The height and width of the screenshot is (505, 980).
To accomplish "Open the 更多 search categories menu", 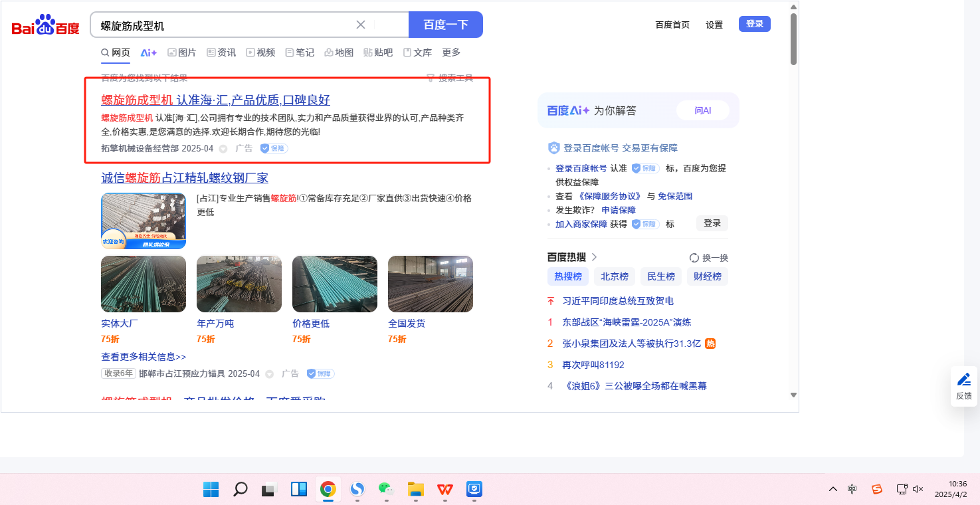I will pos(451,52).
